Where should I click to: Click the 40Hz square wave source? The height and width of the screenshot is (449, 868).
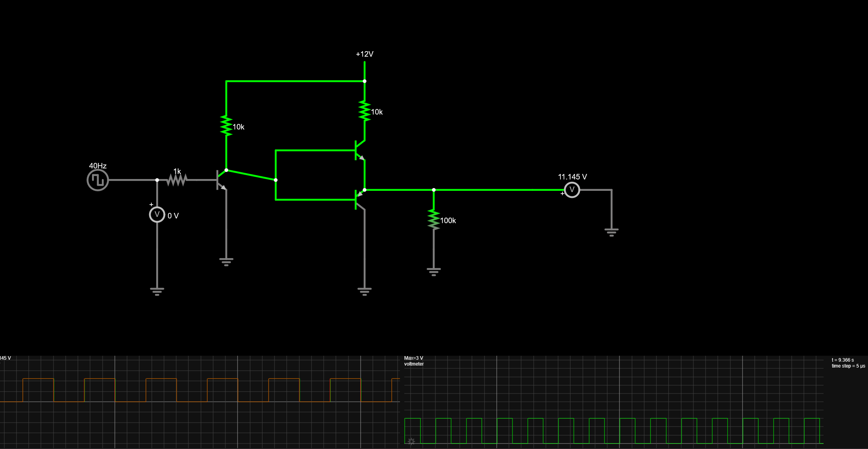click(x=98, y=180)
